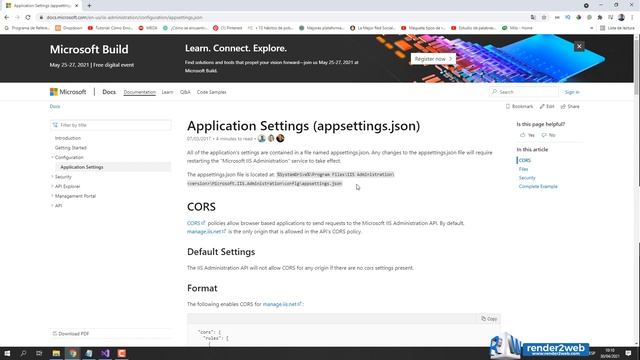Open Visual Studio from the taskbar
Viewport: 640px width, 360px height.
click(105, 353)
